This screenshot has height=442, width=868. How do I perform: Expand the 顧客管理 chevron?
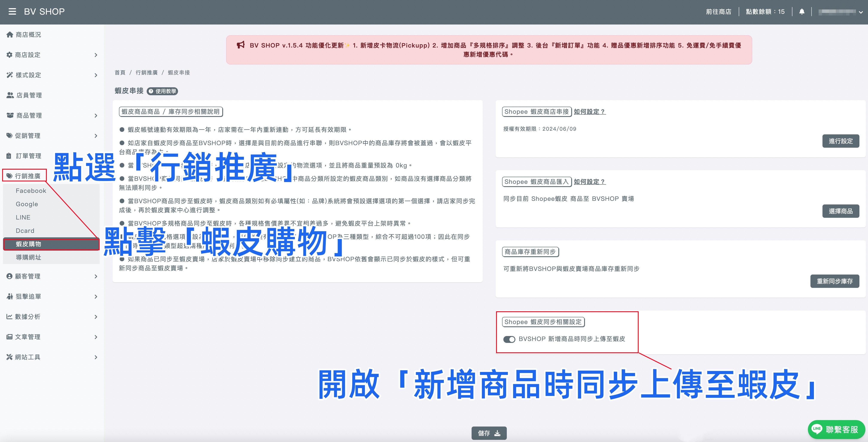(x=96, y=276)
